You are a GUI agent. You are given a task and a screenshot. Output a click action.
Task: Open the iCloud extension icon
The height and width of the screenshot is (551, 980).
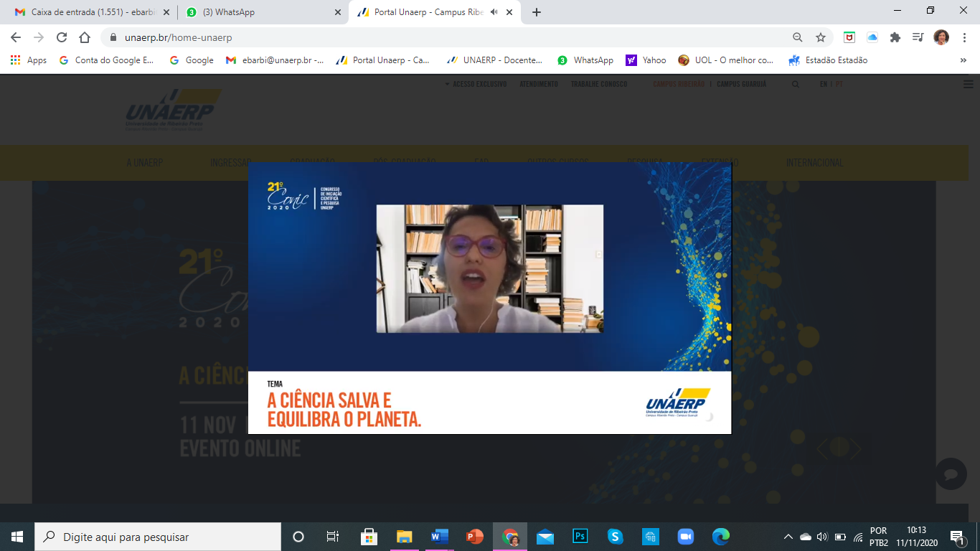pyautogui.click(x=872, y=37)
